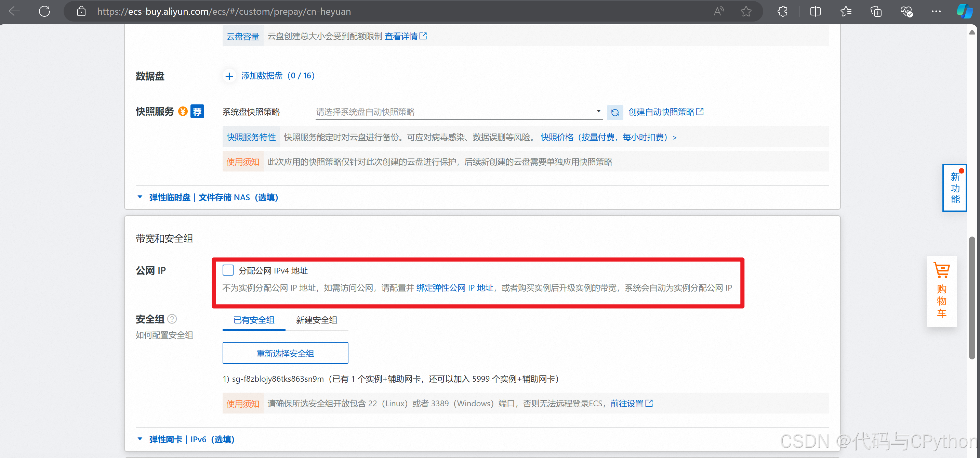This screenshot has height=458, width=980.
Task: Click 添加数据盘 (0 / 16) link
Action: (278, 76)
